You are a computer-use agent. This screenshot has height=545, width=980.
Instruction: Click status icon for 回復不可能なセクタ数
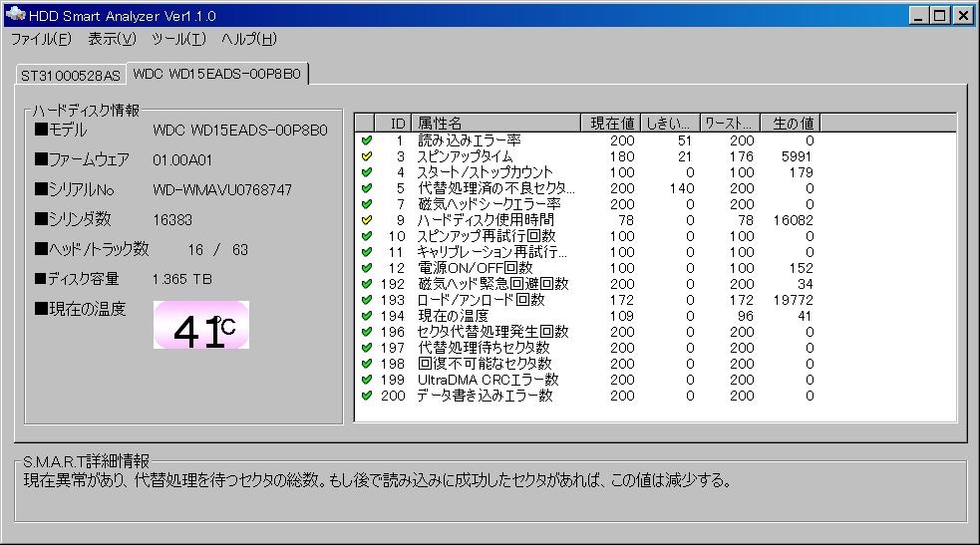click(367, 364)
